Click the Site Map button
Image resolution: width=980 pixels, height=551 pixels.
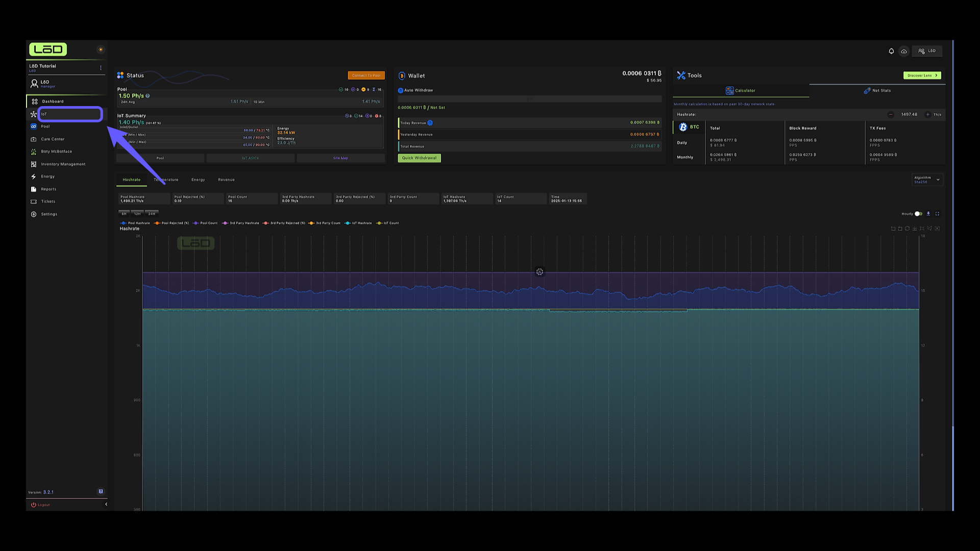click(340, 158)
